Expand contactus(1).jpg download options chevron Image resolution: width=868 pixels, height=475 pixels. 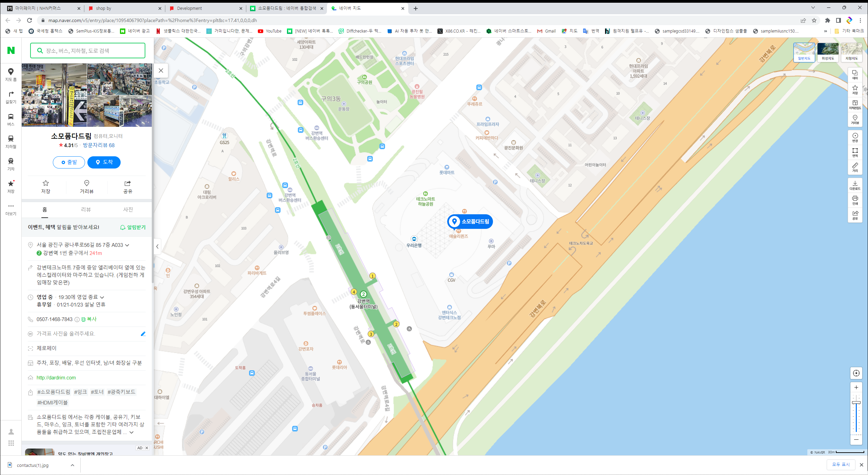(72, 465)
